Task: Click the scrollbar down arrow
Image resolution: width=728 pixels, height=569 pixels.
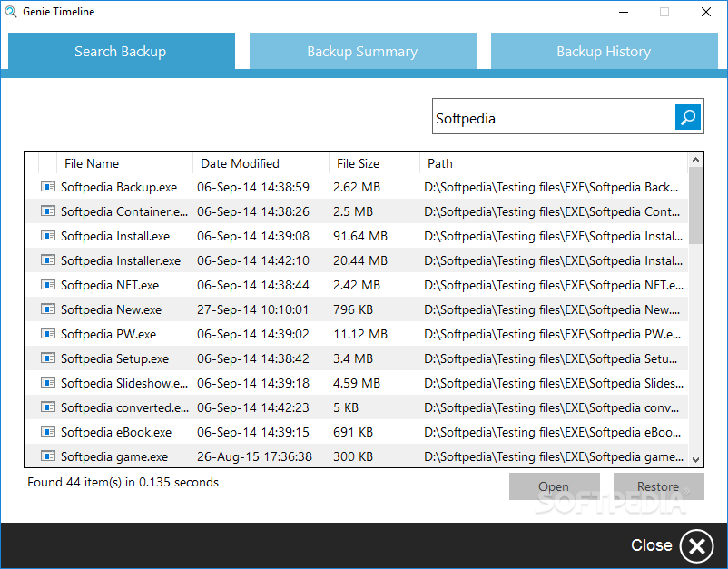Action: tap(695, 460)
